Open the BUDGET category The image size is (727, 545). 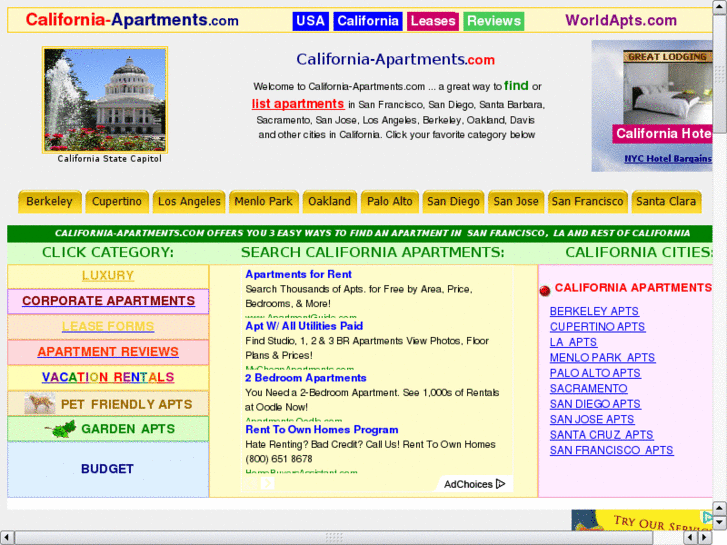(x=107, y=469)
